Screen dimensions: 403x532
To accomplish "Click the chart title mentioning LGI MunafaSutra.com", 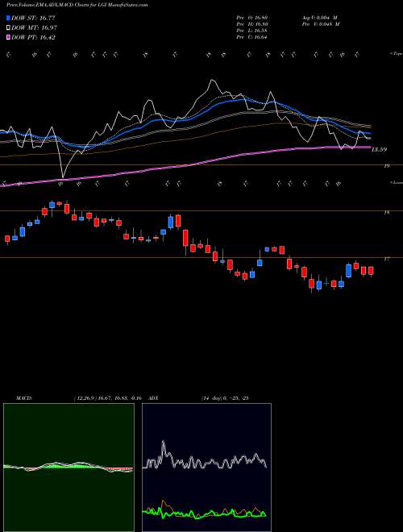I will click(x=77, y=5).
